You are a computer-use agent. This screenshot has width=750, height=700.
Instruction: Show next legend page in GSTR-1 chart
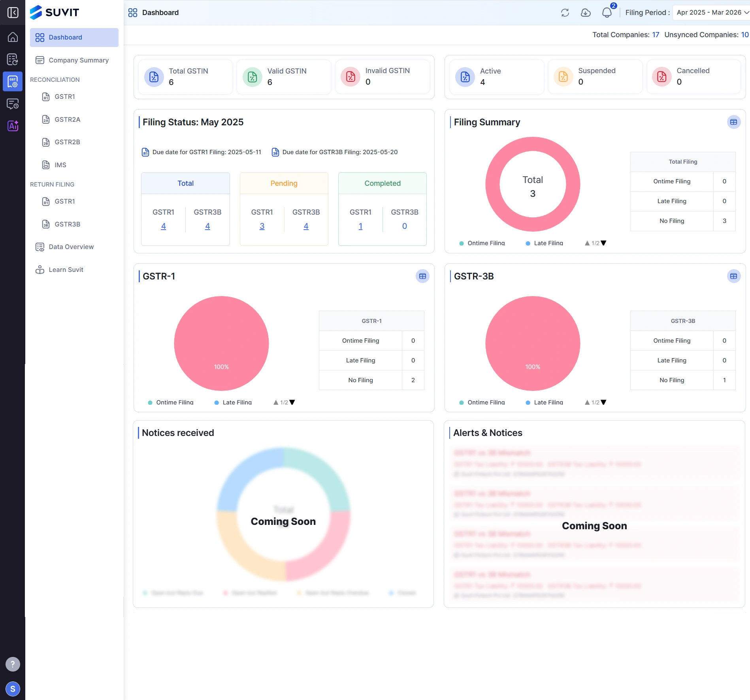292,402
